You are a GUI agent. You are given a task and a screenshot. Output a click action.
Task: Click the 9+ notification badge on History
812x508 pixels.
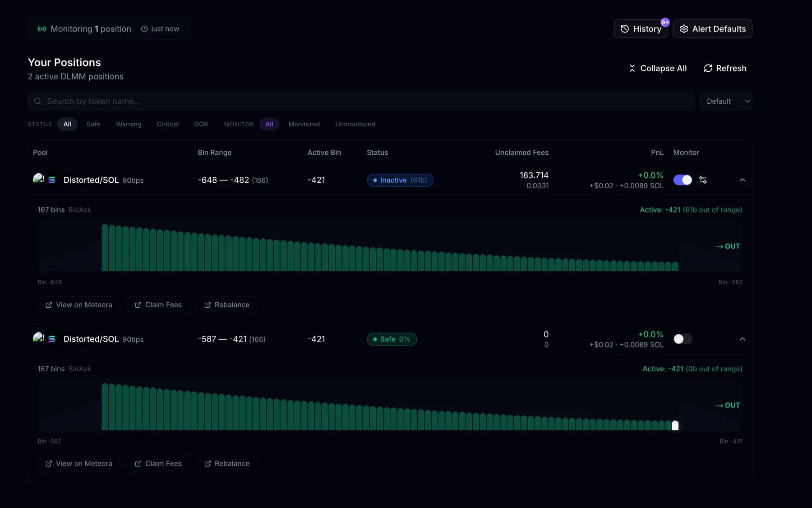665,22
